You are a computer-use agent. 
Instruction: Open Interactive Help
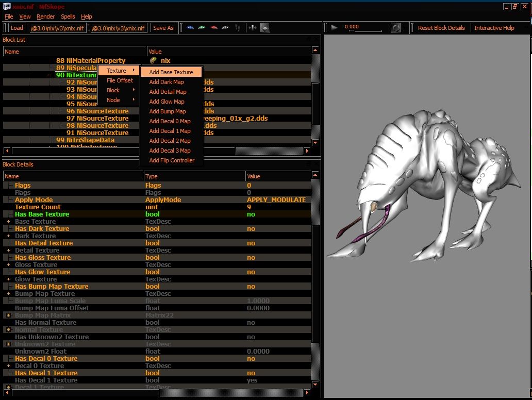point(494,28)
